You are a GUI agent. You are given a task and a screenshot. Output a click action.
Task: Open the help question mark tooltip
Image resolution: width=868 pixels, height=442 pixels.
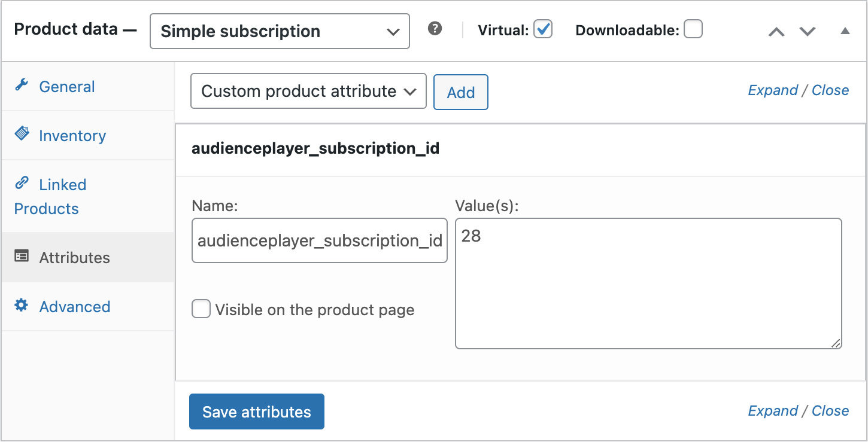tap(435, 28)
